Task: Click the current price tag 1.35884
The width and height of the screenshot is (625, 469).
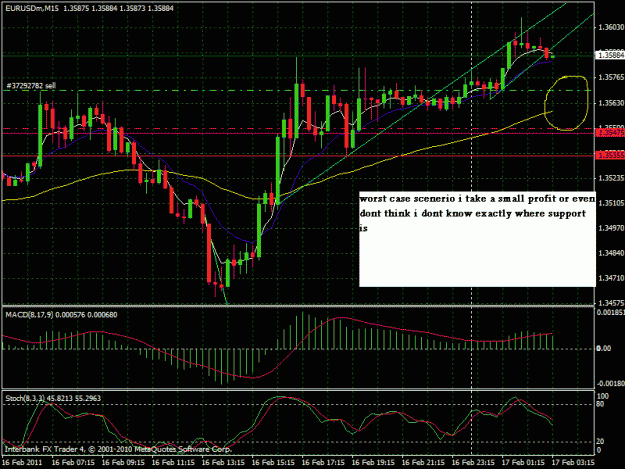Action: [x=610, y=55]
